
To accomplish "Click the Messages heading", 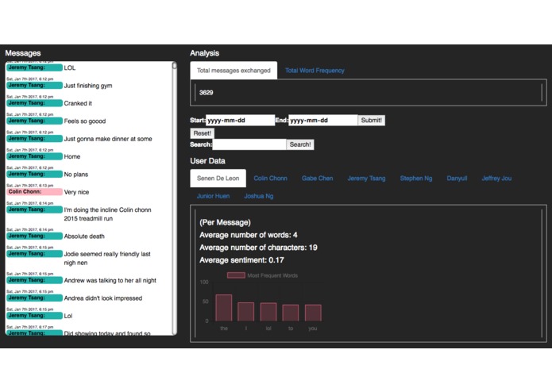I will (x=23, y=53).
